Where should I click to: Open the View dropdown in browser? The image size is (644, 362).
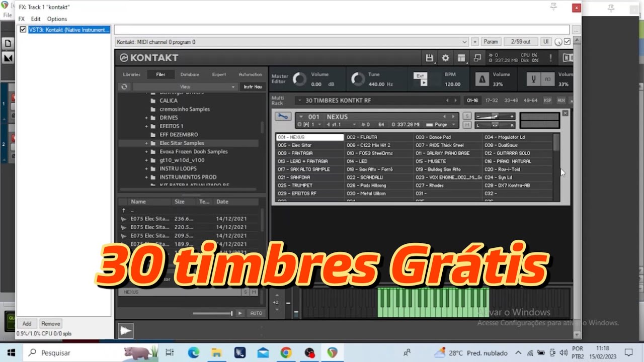(x=185, y=87)
